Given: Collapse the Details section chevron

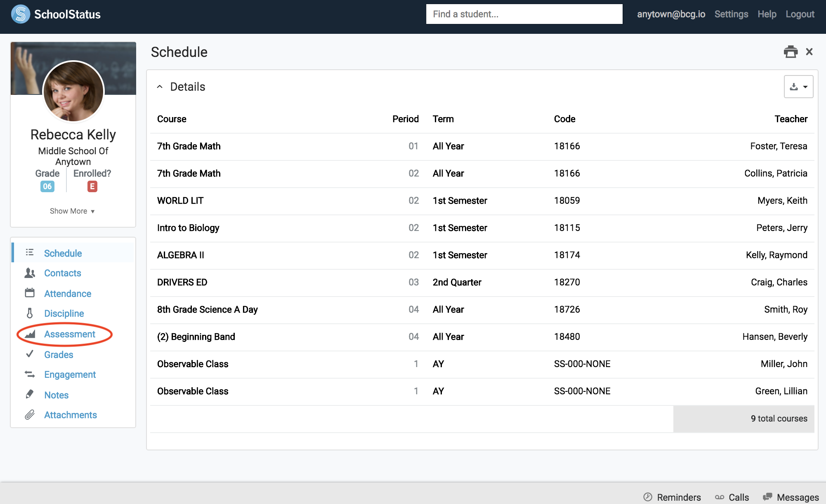Looking at the screenshot, I should pos(160,87).
